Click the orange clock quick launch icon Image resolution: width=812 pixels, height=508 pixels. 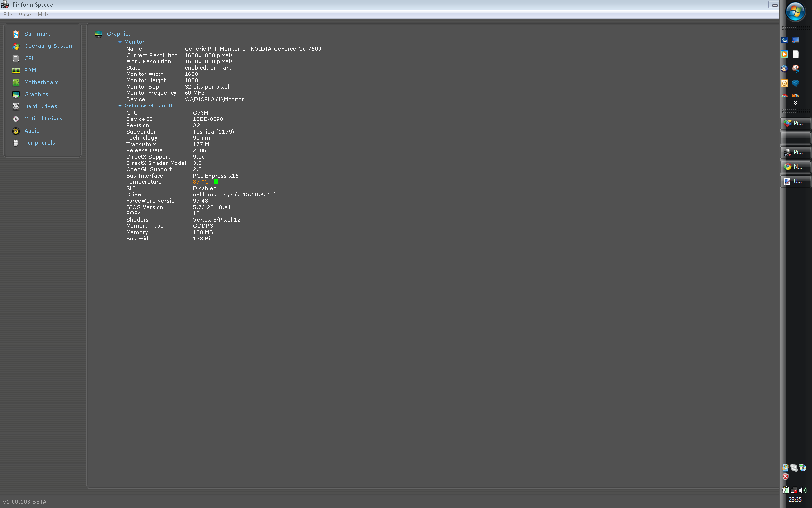784,83
